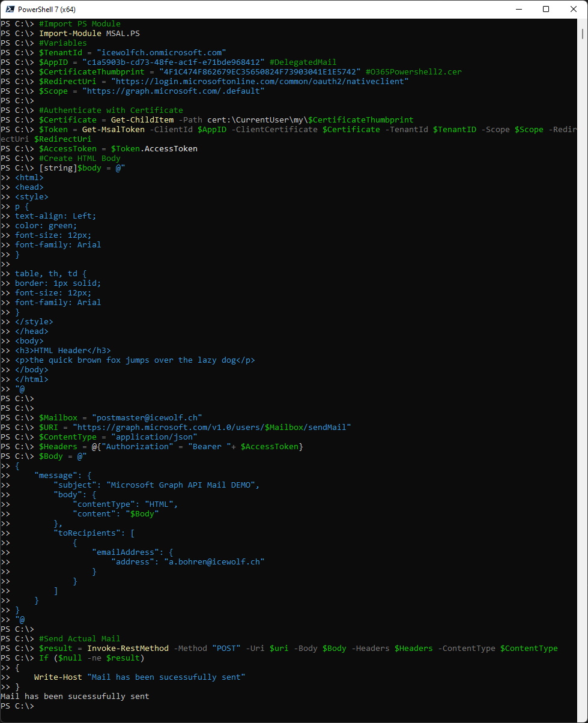Select the sendMail Graph URI string
The width and height of the screenshot is (588, 723).
(212, 428)
